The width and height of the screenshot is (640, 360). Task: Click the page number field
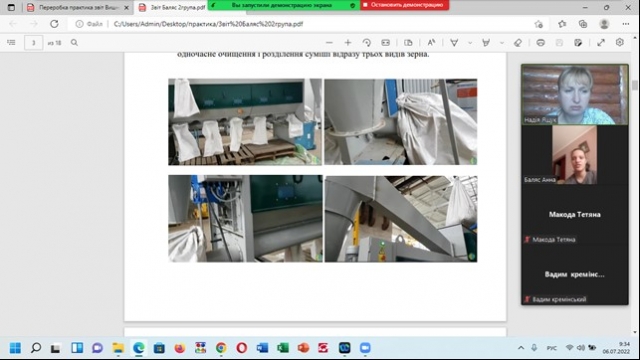coord(33,42)
